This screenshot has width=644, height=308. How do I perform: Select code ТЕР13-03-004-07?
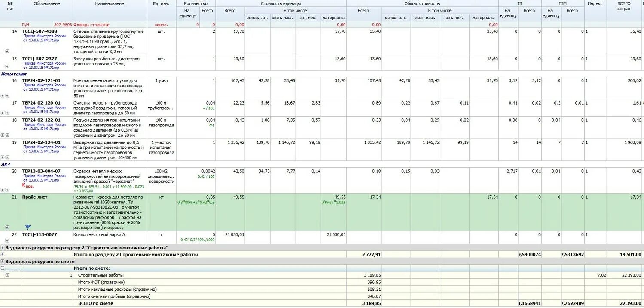[x=41, y=171]
